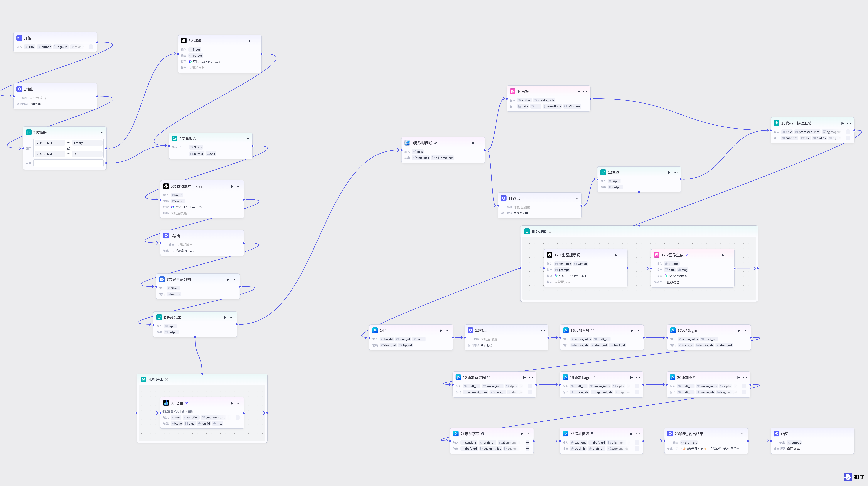
Task: Select the node 14 plugin icon
Action: click(x=375, y=330)
